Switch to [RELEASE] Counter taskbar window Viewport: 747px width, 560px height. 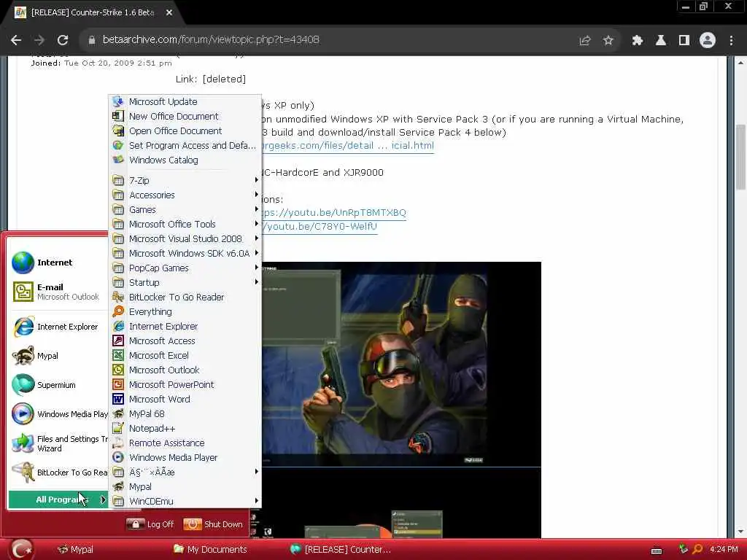341,549
